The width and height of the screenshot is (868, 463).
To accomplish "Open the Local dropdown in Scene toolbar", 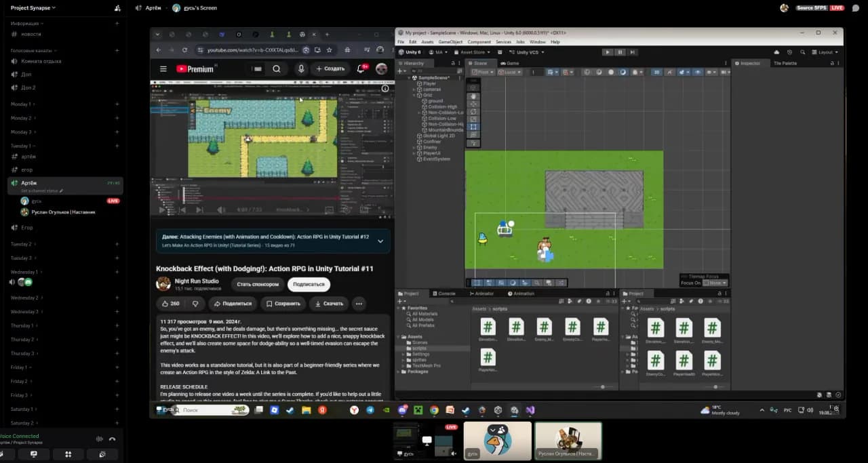I will (x=509, y=72).
